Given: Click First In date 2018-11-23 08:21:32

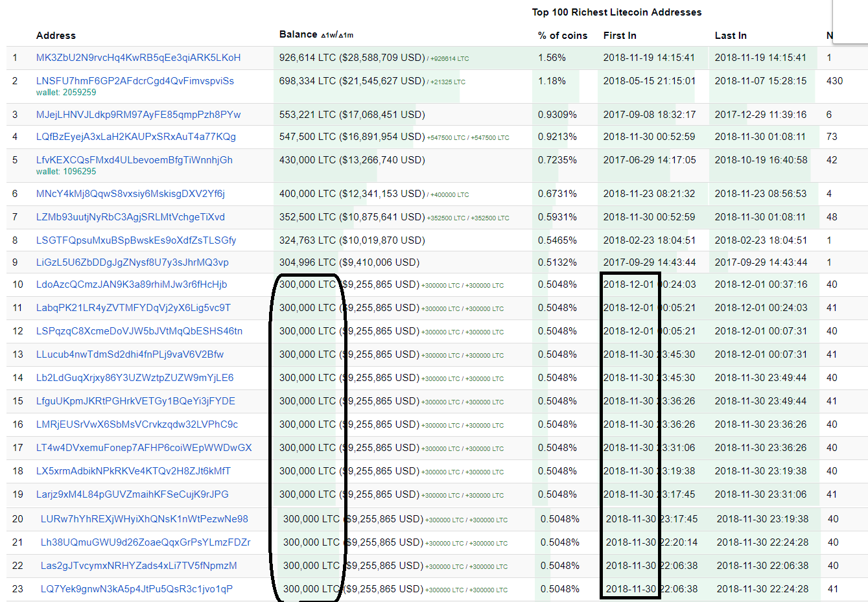Looking at the screenshot, I should click(x=650, y=194).
